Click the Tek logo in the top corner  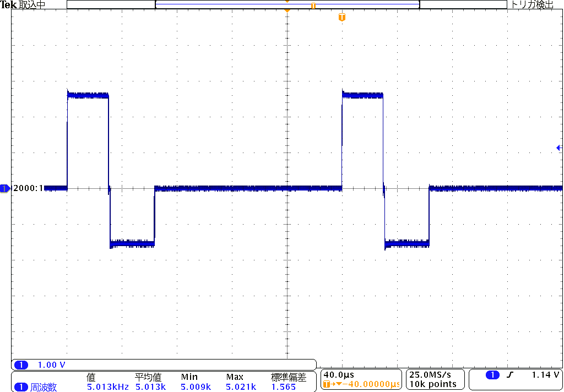[x=9, y=5]
